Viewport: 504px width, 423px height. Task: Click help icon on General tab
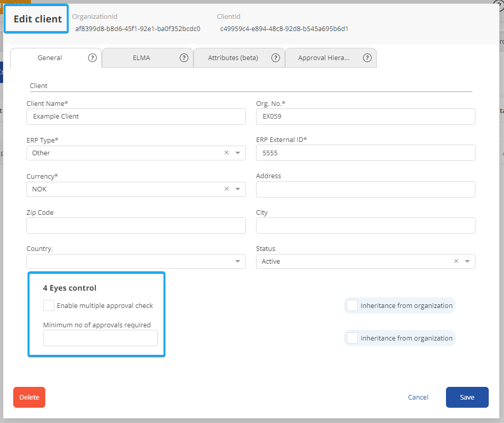tap(92, 58)
